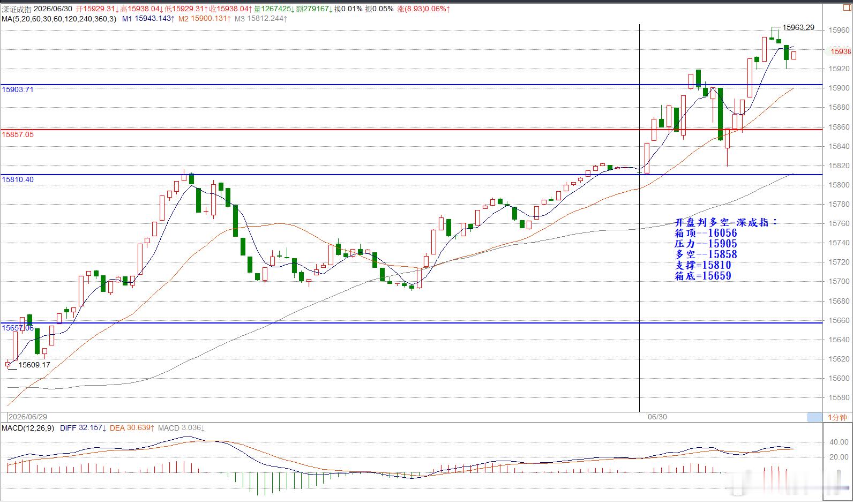
Task: Click the 20.00 MACD axis label
Action: tap(839, 457)
